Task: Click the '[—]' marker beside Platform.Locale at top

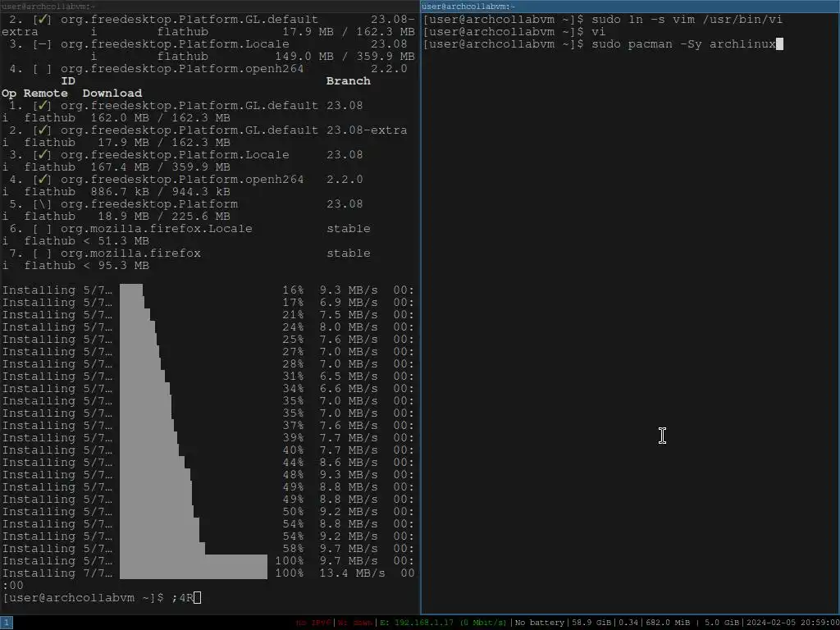Action: [x=43, y=44]
